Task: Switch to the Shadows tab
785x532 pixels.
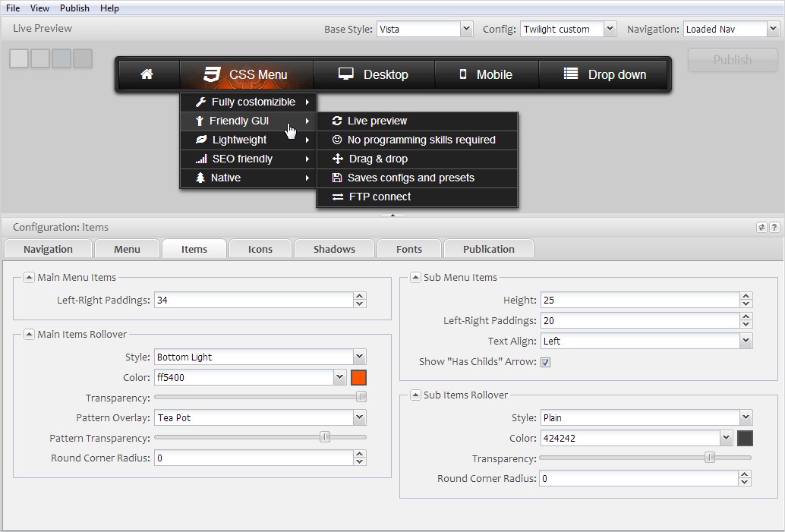Action: click(x=334, y=249)
